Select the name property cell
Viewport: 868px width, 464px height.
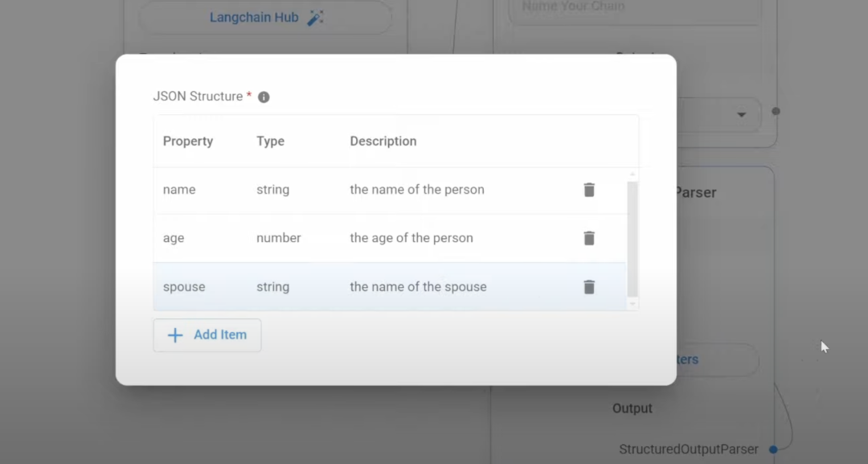[x=179, y=190]
